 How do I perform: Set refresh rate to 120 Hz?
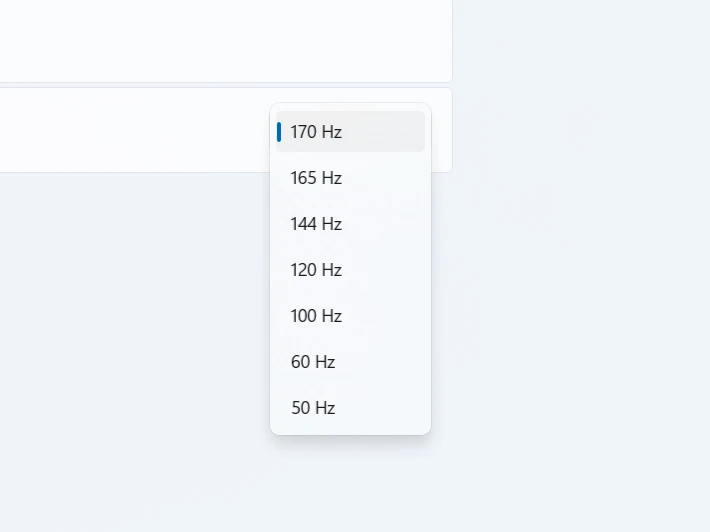(x=350, y=270)
